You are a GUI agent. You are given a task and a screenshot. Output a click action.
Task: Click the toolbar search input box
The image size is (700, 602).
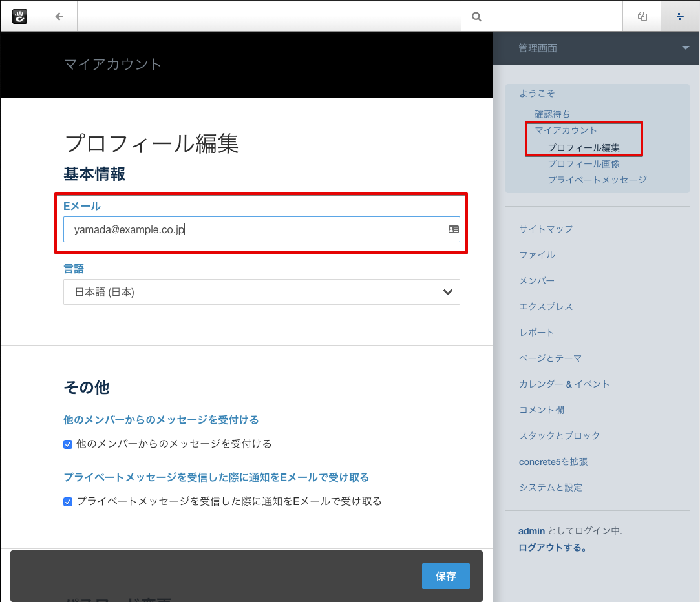[x=549, y=17]
